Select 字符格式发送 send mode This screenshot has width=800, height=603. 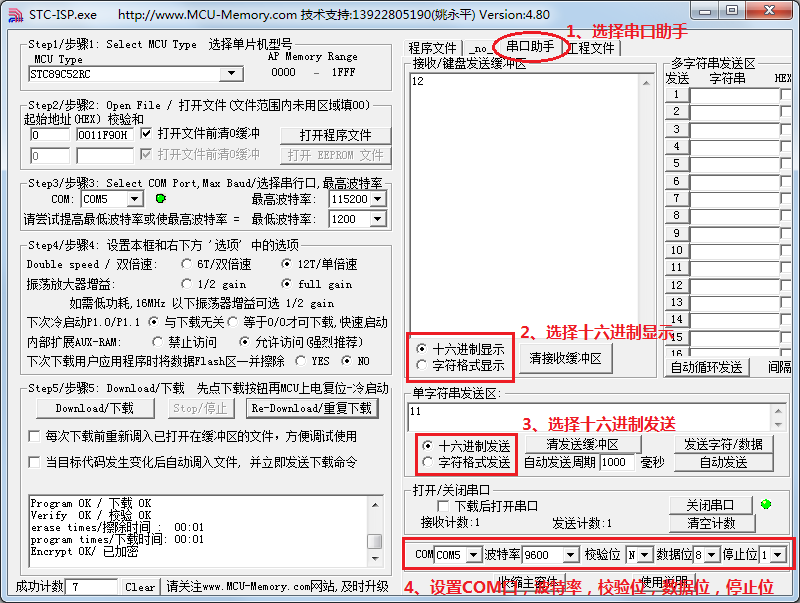[427, 462]
